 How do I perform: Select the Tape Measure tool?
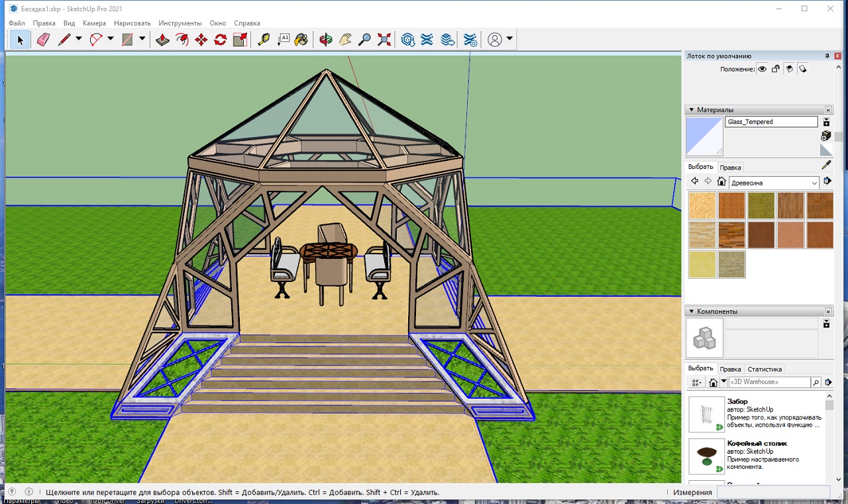tap(264, 40)
